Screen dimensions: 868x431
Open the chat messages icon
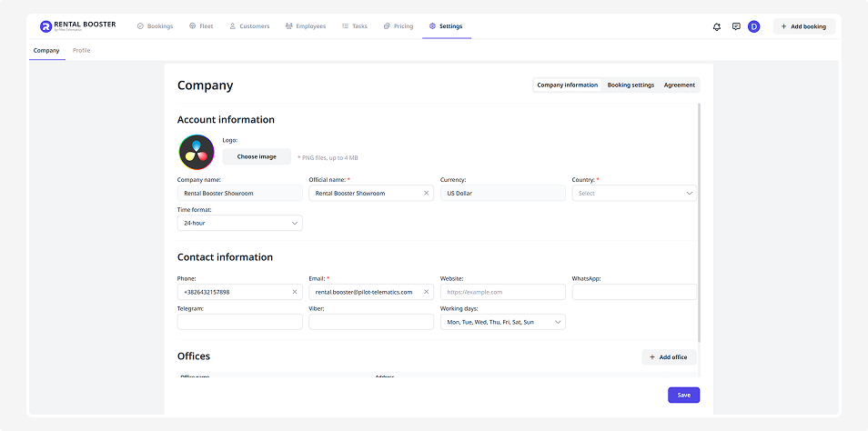[x=736, y=26]
